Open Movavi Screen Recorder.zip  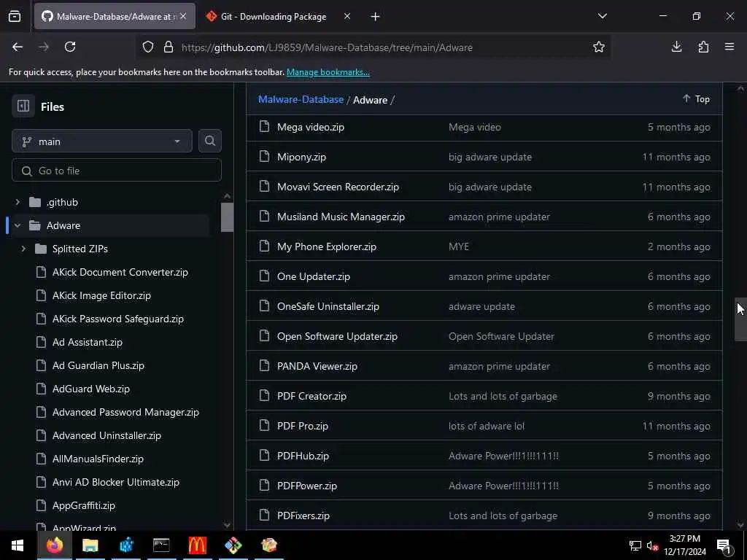[x=338, y=187]
